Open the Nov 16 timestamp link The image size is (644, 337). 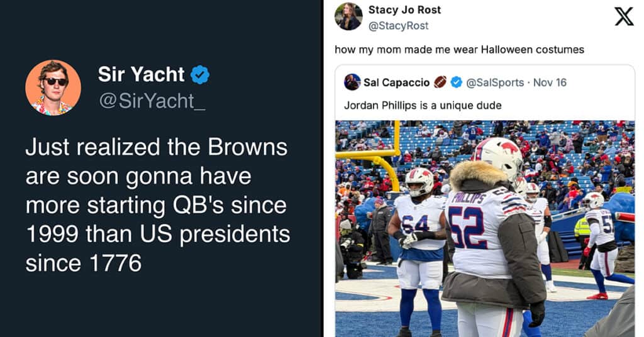coord(550,82)
